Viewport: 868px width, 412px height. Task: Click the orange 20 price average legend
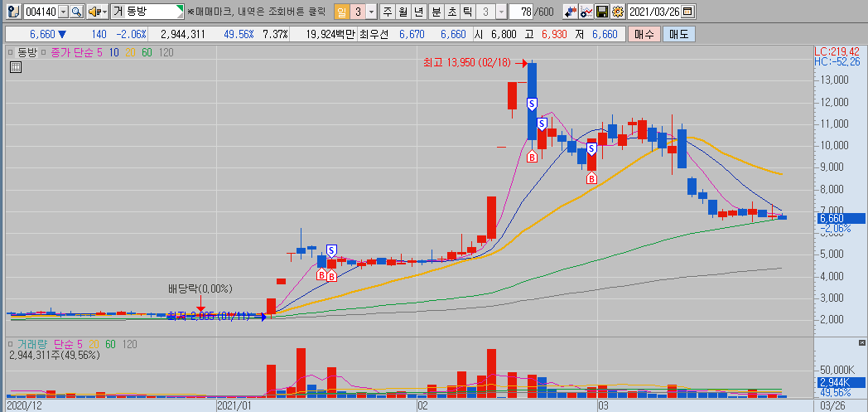(x=130, y=52)
